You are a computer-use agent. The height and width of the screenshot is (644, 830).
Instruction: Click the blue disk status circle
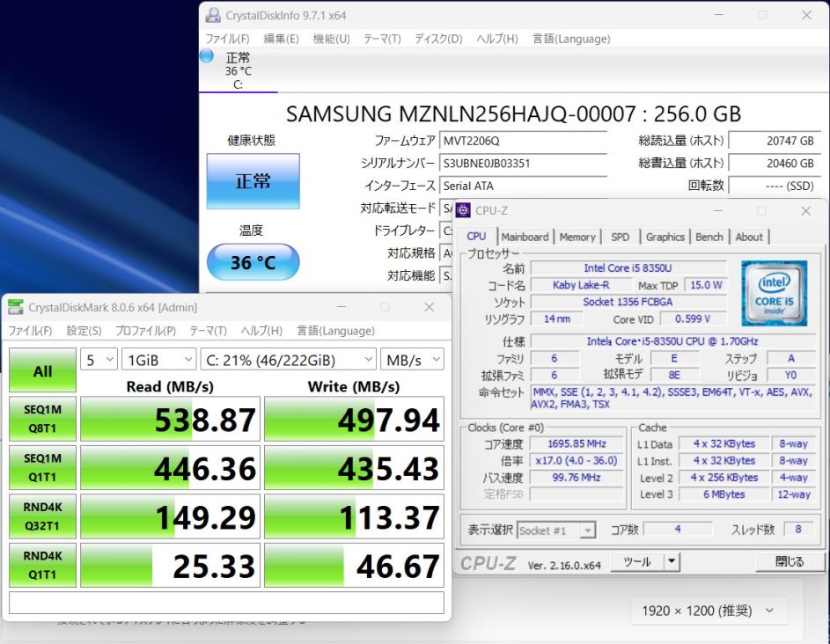coord(207,56)
